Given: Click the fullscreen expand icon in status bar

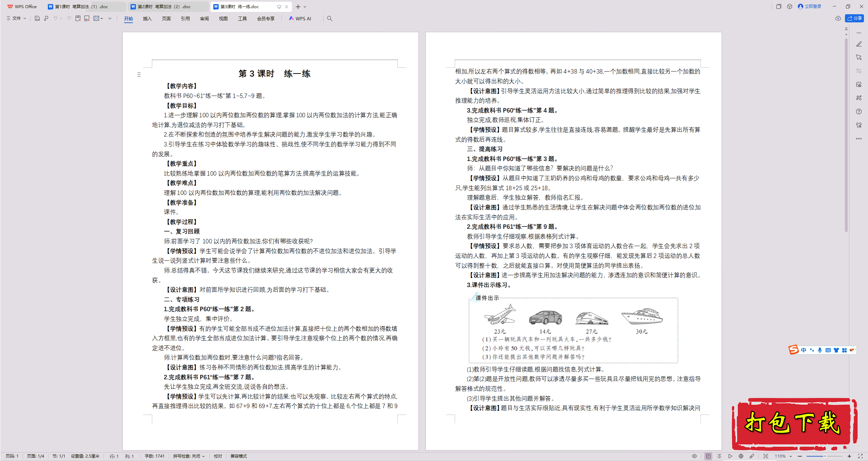Looking at the screenshot, I should [860, 456].
